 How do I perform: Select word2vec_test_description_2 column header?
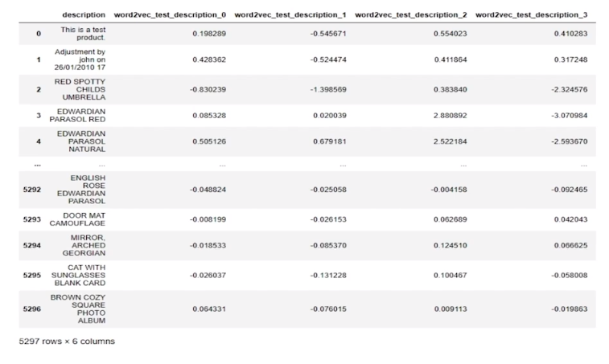(x=411, y=15)
